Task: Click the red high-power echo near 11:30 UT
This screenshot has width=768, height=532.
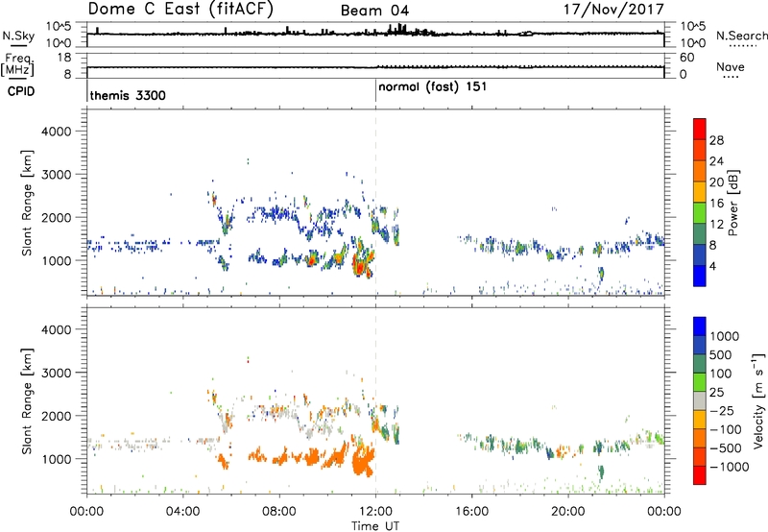Action: (x=359, y=267)
